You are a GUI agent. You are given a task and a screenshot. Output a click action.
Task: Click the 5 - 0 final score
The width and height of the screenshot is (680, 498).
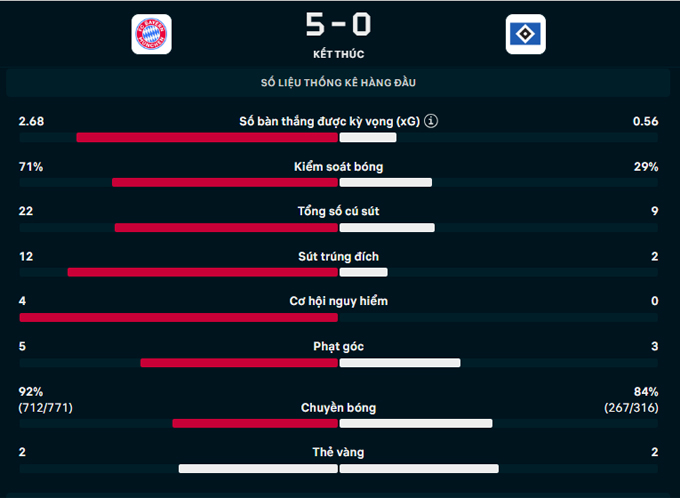click(338, 24)
